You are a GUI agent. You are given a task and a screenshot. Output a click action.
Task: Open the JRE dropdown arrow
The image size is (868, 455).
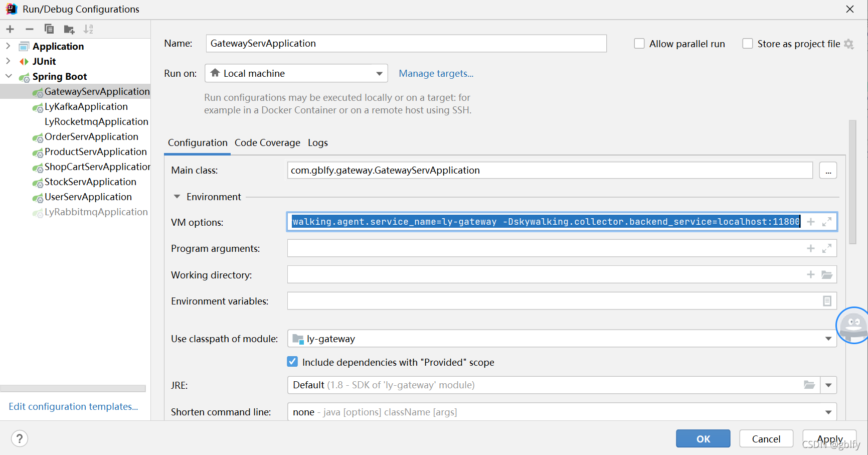point(828,385)
